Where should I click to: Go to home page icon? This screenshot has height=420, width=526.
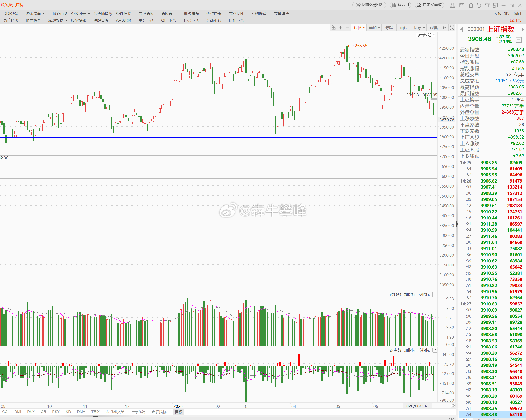pos(471,5)
